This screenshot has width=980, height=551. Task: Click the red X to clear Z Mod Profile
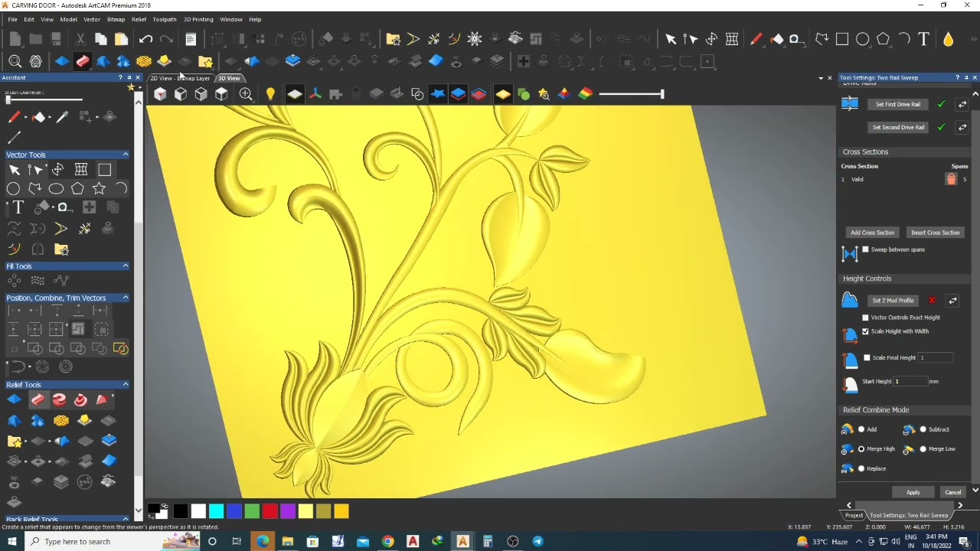click(932, 301)
